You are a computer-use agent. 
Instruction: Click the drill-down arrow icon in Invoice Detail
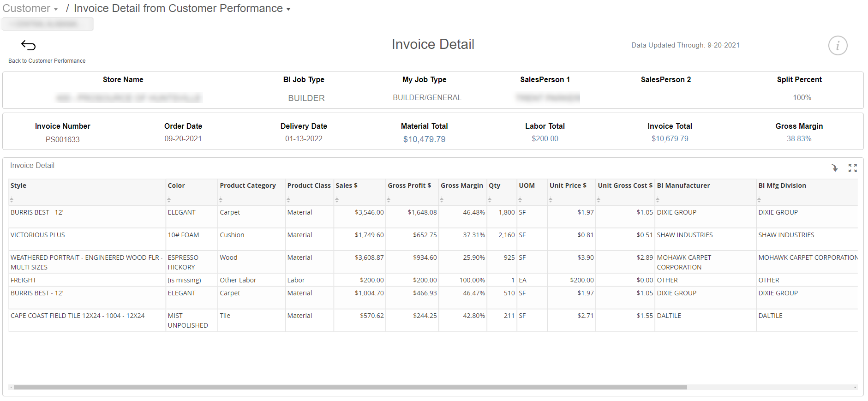click(835, 168)
